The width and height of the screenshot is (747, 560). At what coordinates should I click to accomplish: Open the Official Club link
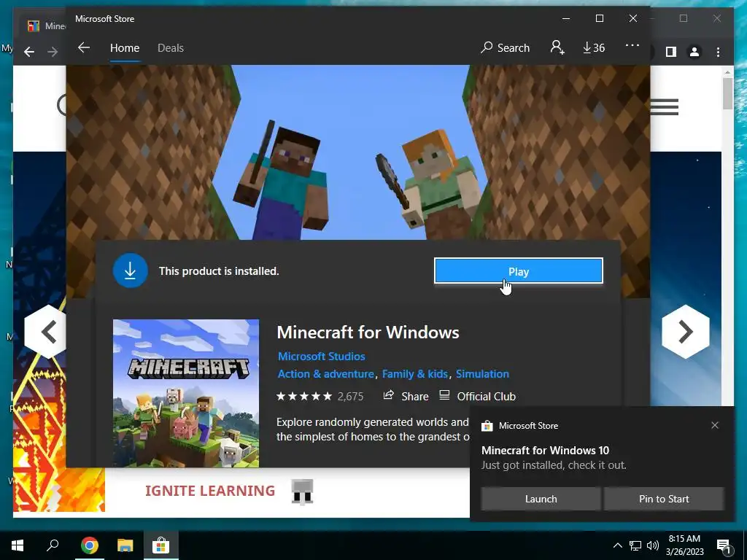pos(477,396)
